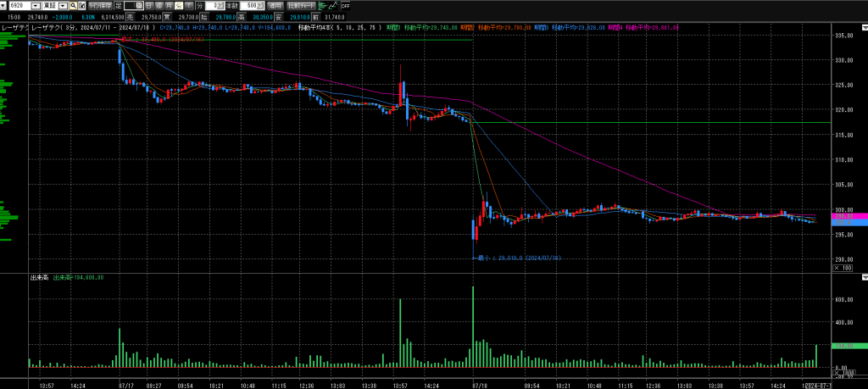Click the ライン保存 (save lines) button

pos(100,5)
